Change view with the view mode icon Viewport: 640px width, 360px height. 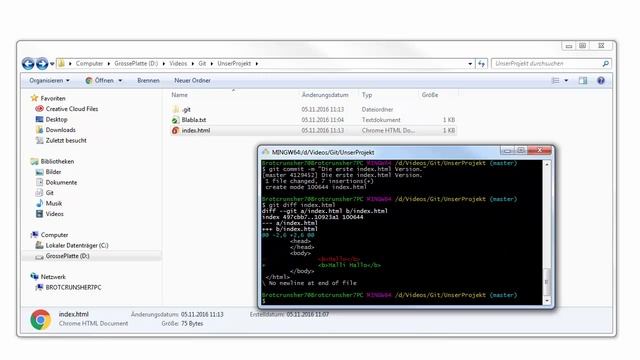click(556, 81)
